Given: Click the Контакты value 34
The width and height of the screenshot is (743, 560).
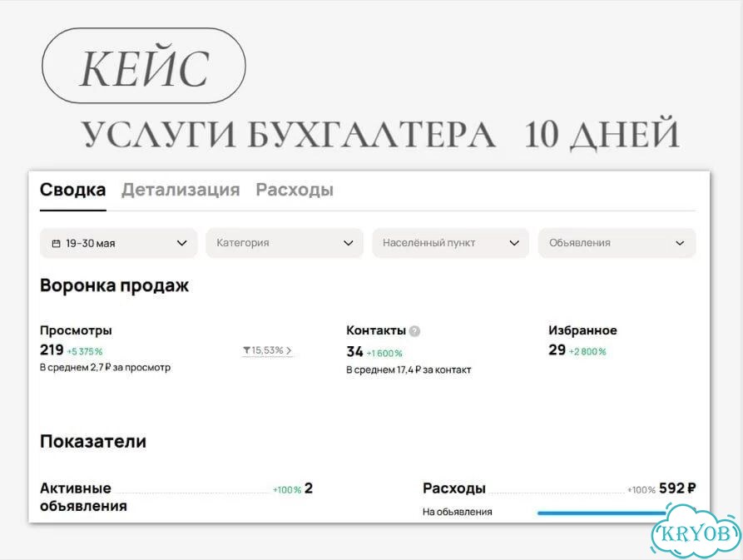Looking at the screenshot, I should [355, 352].
